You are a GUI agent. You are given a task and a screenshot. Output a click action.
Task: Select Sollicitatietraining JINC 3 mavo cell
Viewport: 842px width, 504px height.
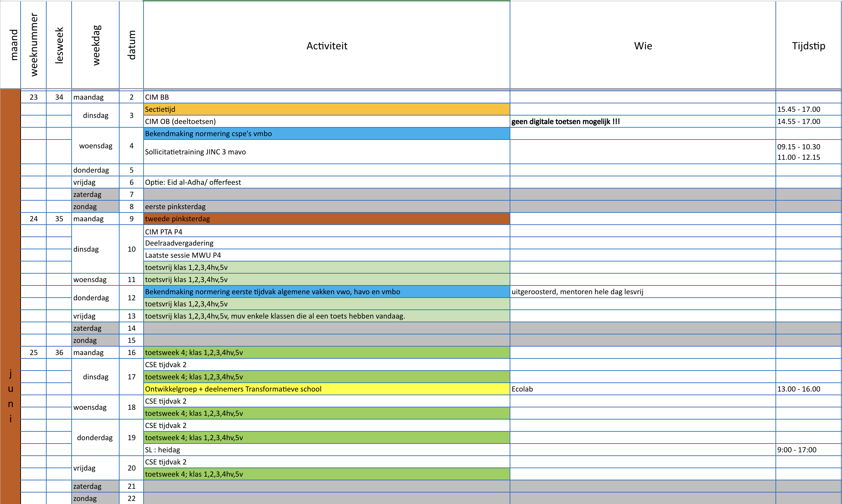click(327, 152)
